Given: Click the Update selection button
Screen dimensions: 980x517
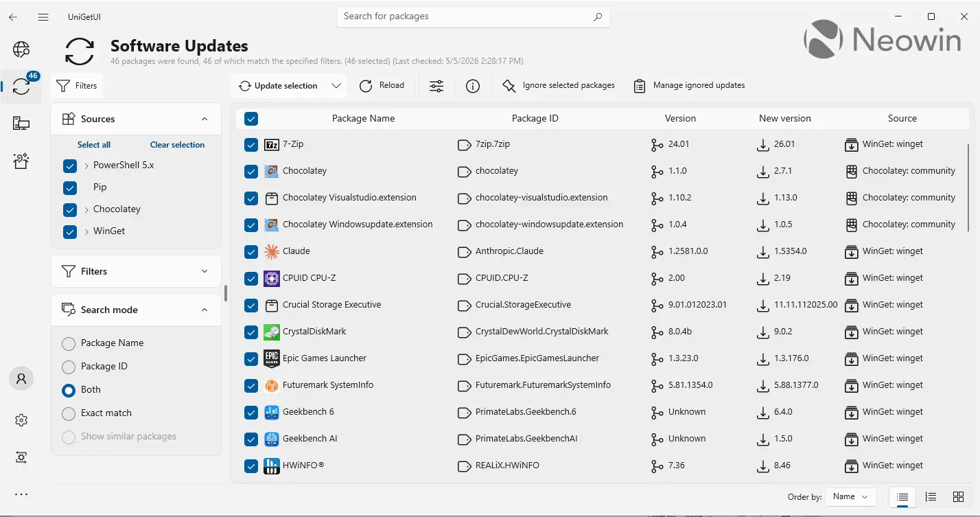Looking at the screenshot, I should [x=278, y=86].
